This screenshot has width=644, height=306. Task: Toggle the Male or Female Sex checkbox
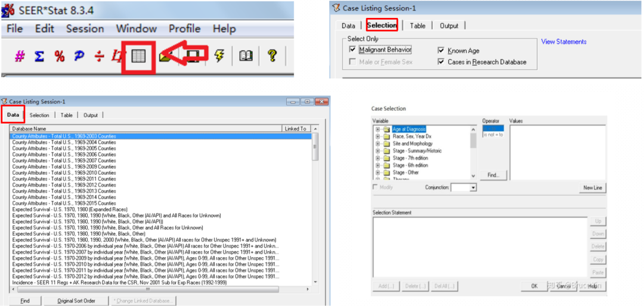coord(352,62)
